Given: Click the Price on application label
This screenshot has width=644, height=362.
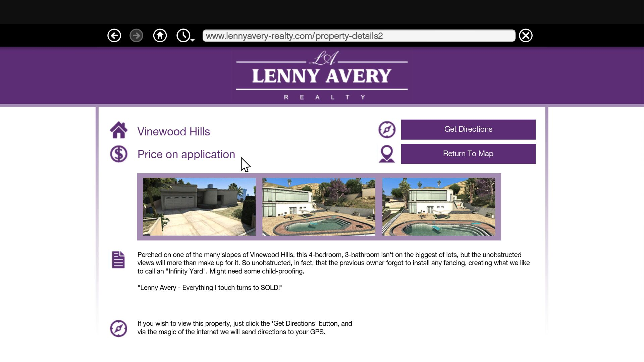Looking at the screenshot, I should coord(186,154).
